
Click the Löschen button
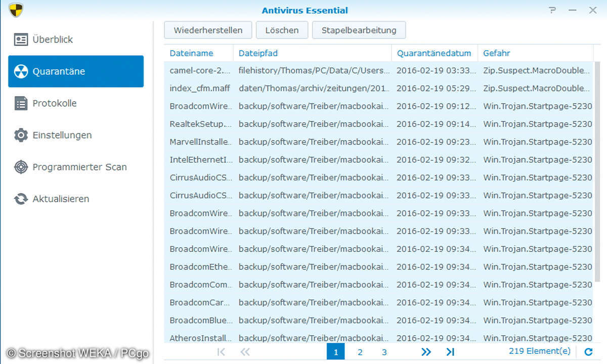pyautogui.click(x=282, y=30)
